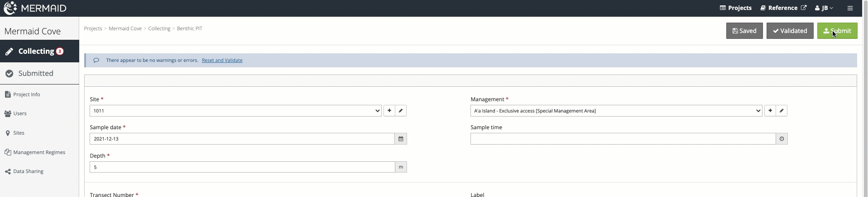Open the Reference external link
Viewport: 868px width, 197px height.
[x=783, y=8]
